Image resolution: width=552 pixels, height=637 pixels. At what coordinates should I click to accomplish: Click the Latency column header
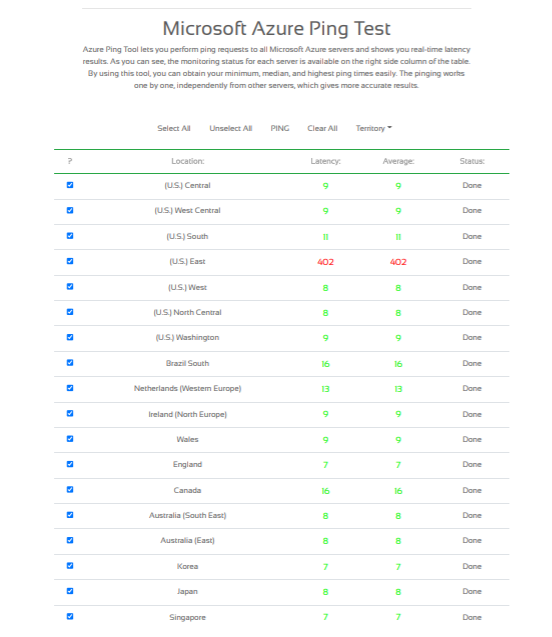(325, 161)
